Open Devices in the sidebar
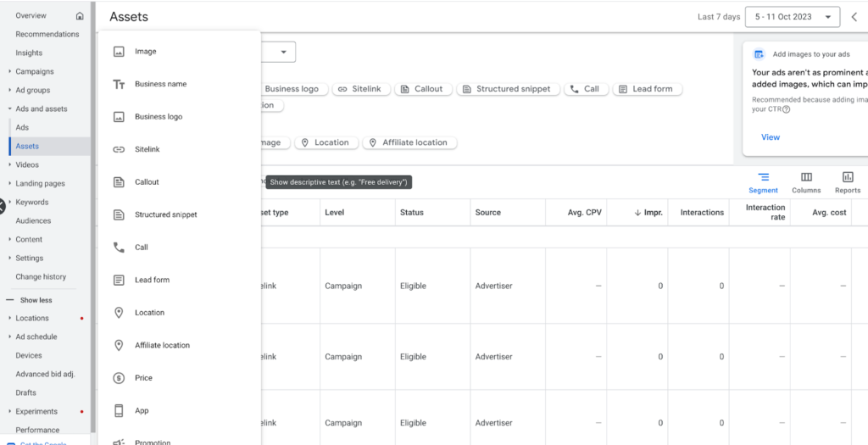This screenshot has height=445, width=868. click(x=29, y=355)
